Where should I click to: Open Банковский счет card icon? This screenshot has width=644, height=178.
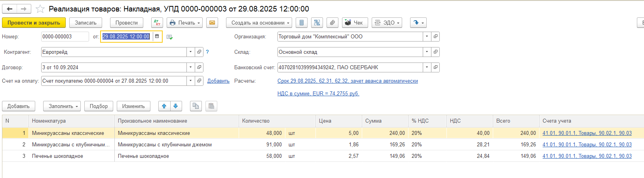pyautogui.click(x=435, y=67)
